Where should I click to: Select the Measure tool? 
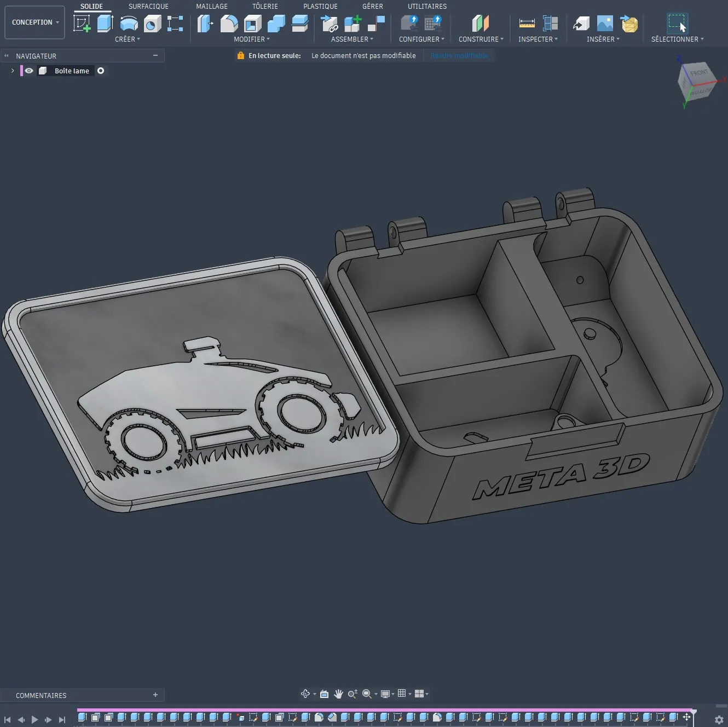coord(527,24)
